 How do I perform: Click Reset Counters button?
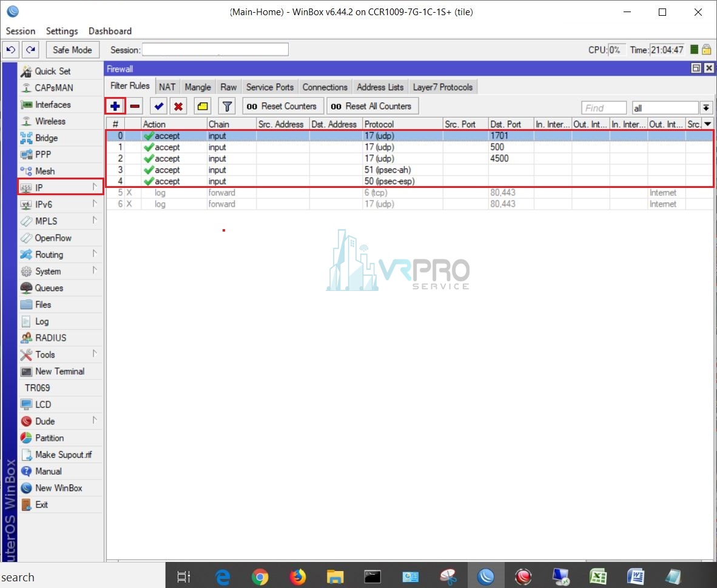tap(283, 107)
